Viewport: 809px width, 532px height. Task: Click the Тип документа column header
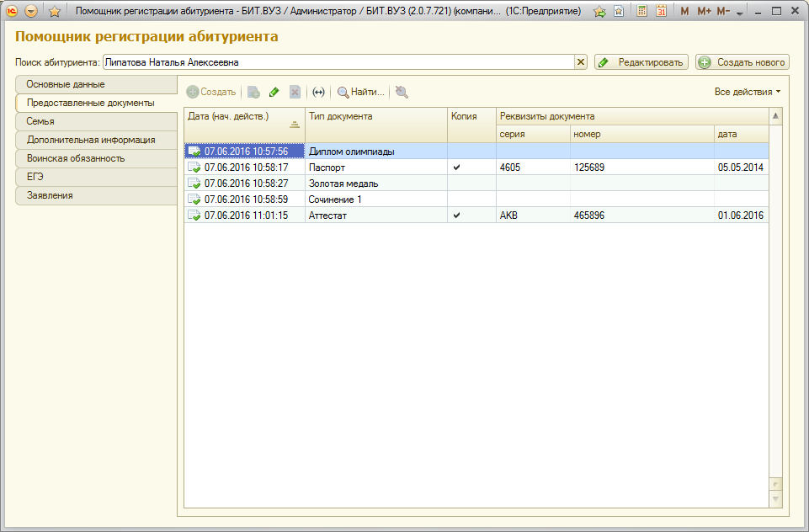pyautogui.click(x=376, y=125)
